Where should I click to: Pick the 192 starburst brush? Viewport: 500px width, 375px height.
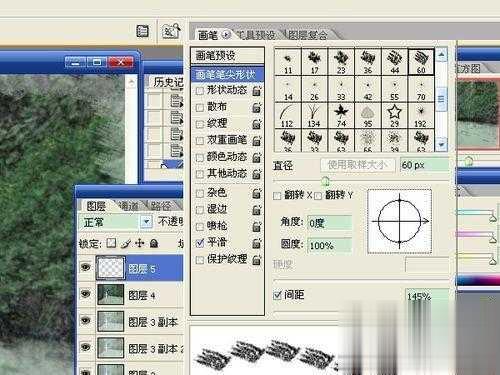pyautogui.click(x=421, y=116)
